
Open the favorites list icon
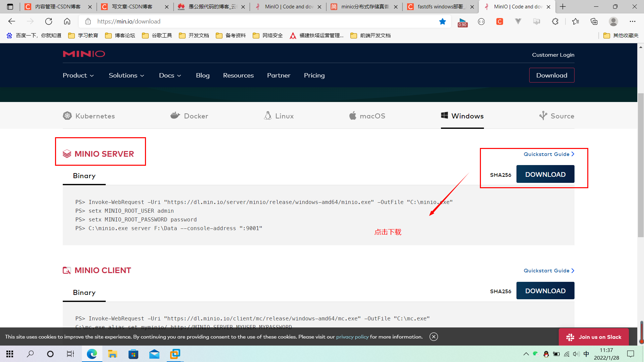point(576,21)
